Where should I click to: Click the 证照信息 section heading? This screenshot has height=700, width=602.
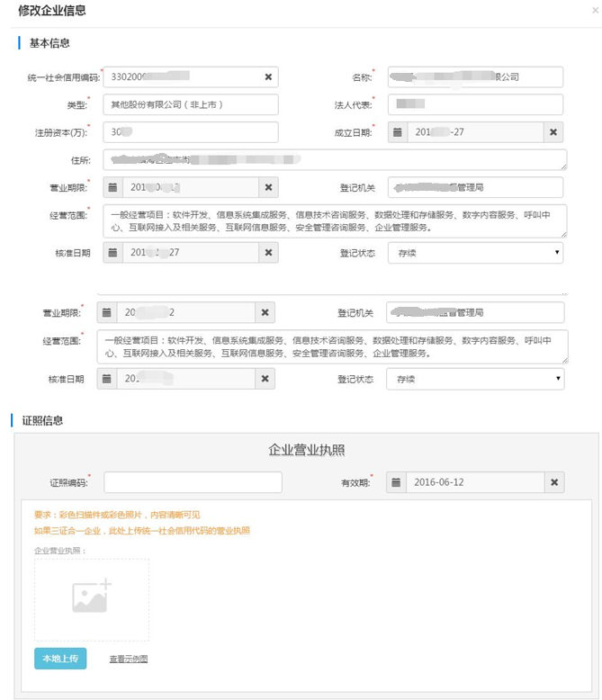click(x=42, y=420)
